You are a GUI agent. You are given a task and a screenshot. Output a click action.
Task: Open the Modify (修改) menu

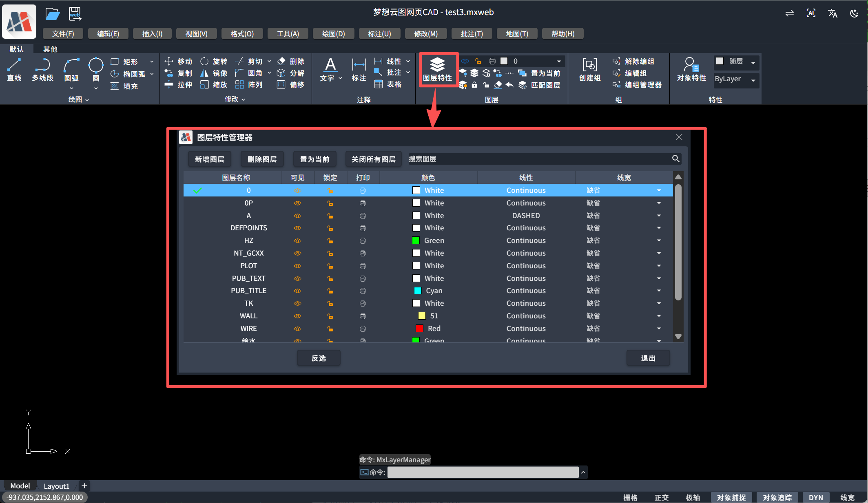(426, 33)
